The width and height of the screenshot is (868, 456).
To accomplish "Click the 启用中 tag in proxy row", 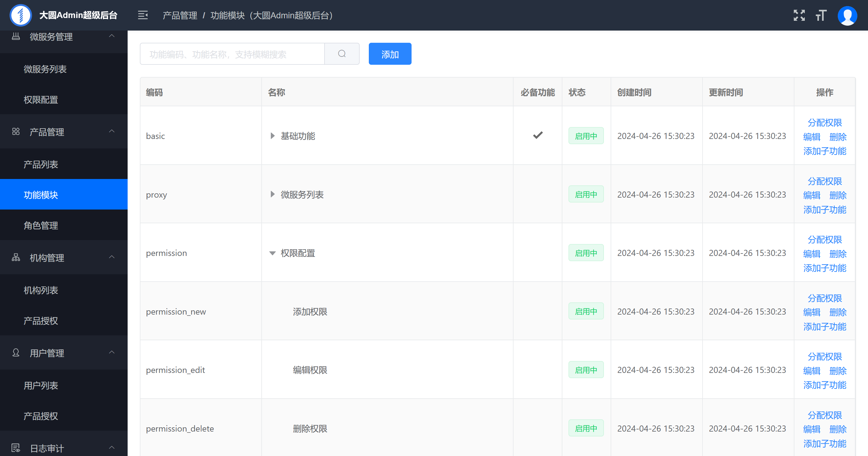I will tap(586, 194).
